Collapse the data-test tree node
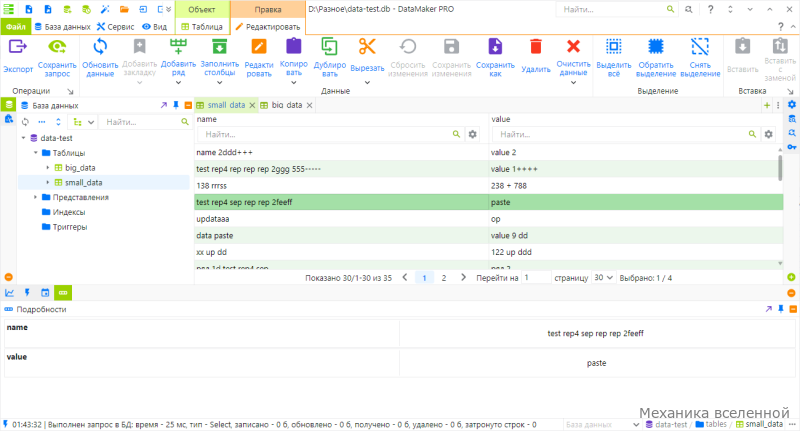This screenshot has width=800, height=431. pos(23,138)
